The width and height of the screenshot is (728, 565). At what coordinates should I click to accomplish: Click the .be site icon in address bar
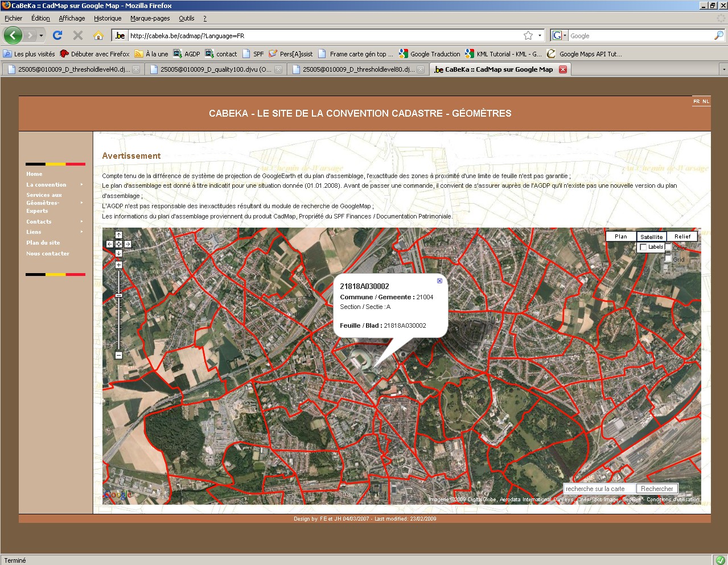(x=120, y=35)
